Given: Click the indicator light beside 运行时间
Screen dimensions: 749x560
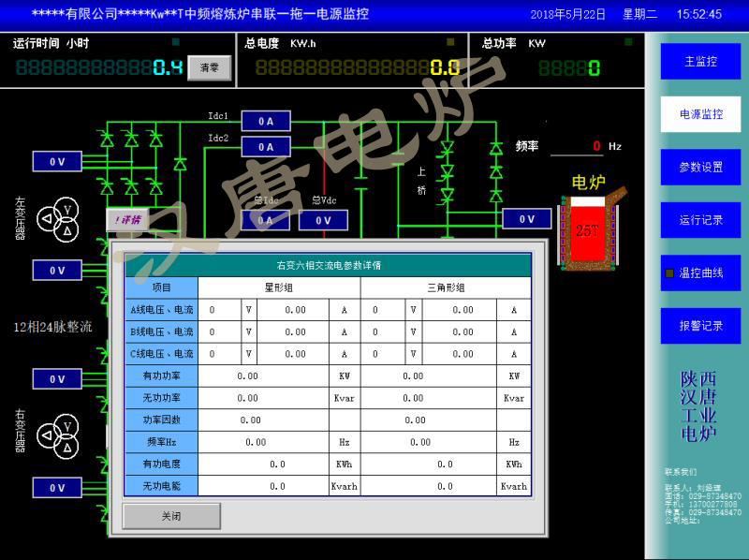Looking at the screenshot, I should (175, 43).
